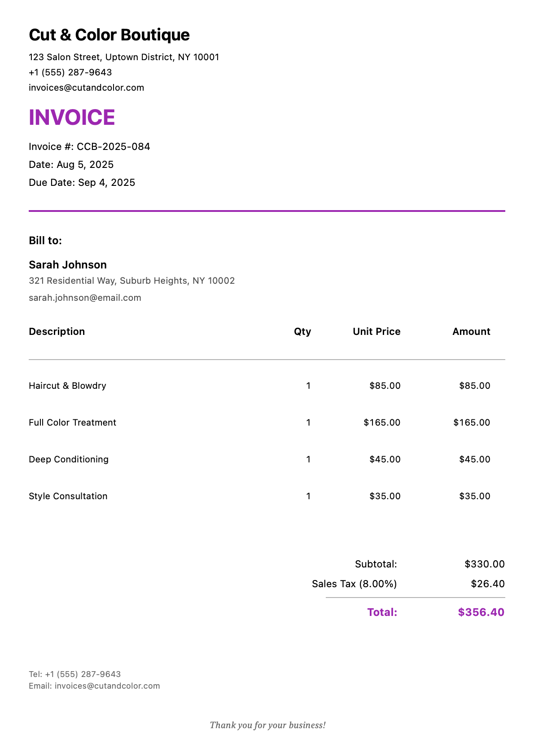Click the Sales Tax (8.00%) label
Viewport: 534px width, 756px height.
point(355,584)
